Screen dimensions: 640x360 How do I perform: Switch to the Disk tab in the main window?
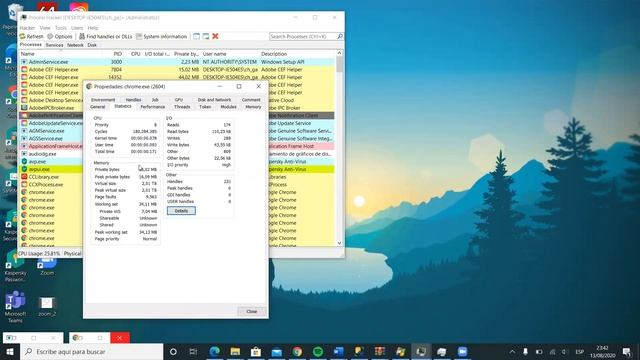tap(92, 45)
